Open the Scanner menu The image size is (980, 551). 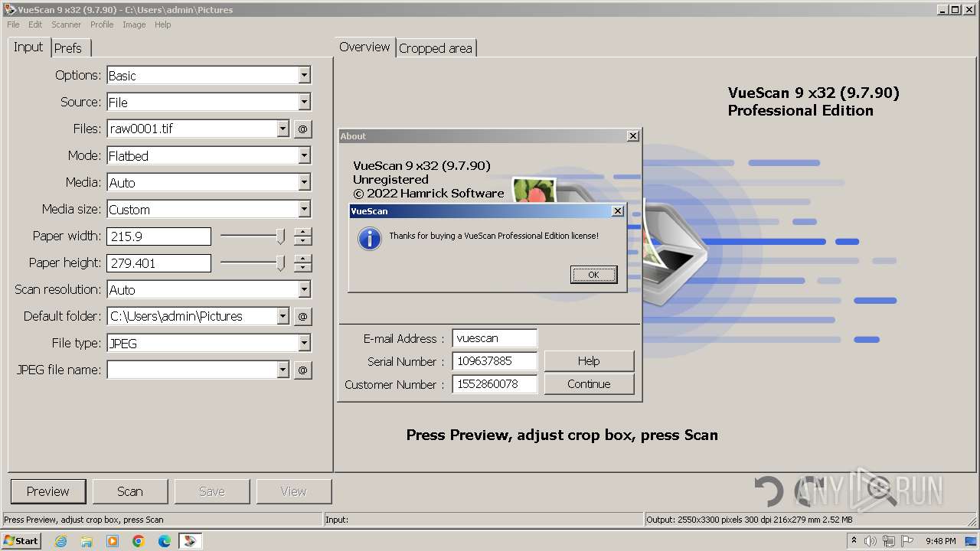pos(66,24)
